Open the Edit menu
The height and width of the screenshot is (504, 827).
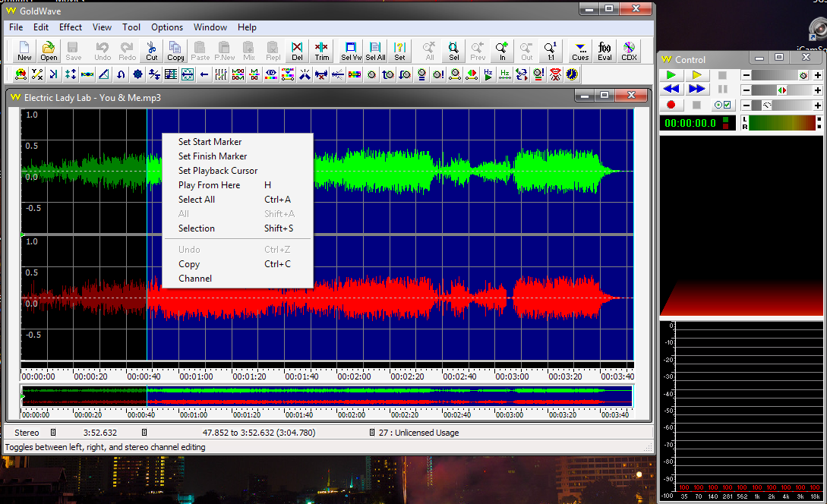click(x=41, y=27)
